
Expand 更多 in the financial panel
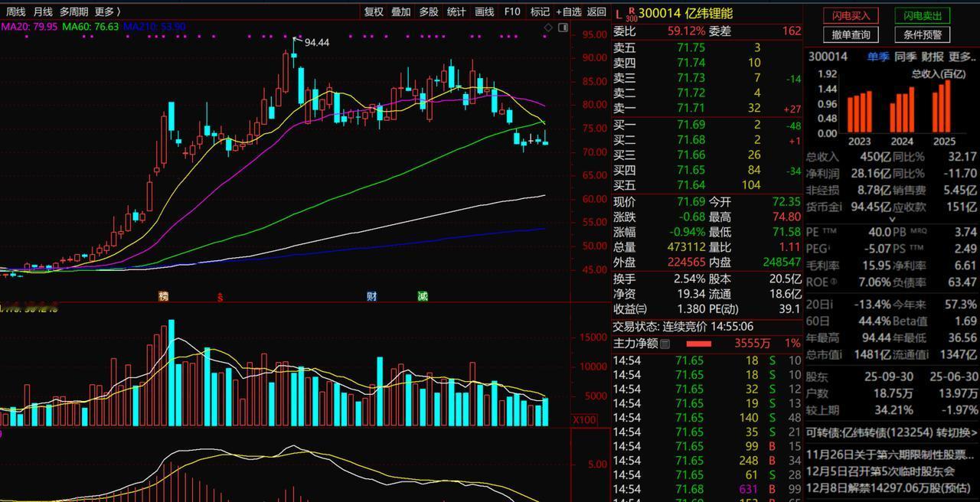[963, 57]
